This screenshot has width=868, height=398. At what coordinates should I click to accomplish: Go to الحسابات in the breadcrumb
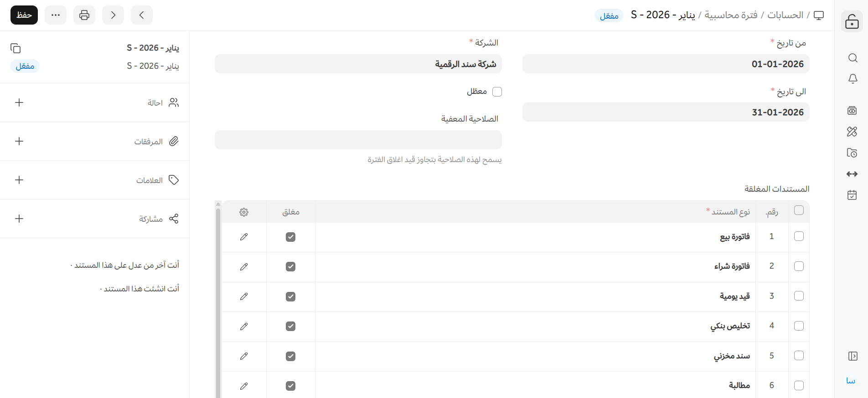click(x=785, y=15)
